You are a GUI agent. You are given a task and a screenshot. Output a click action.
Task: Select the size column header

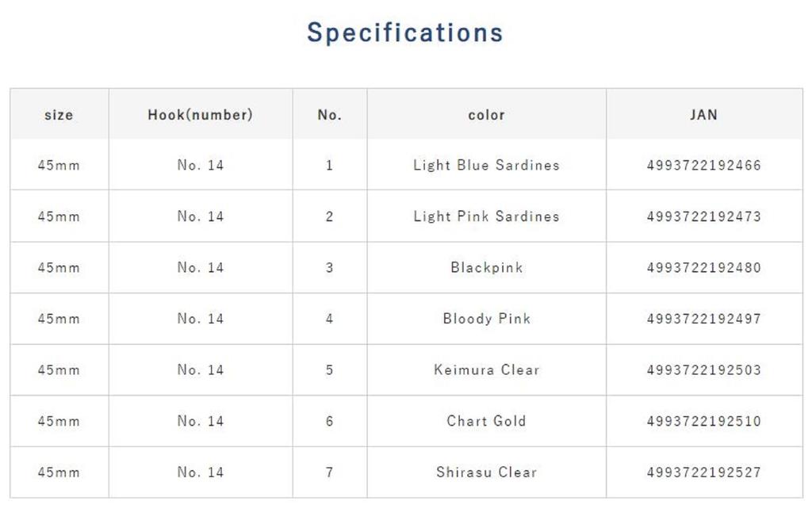(x=59, y=115)
